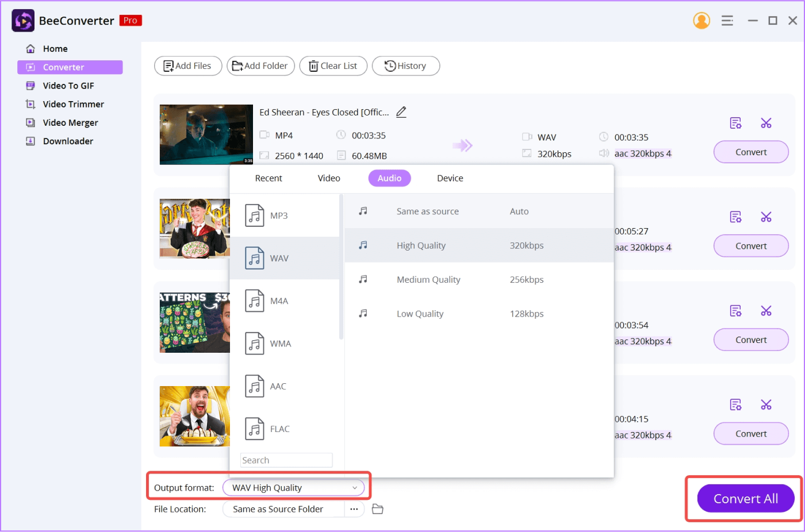This screenshot has width=805, height=532.
Task: Choose WAV format from the list
Action: pyautogui.click(x=285, y=258)
